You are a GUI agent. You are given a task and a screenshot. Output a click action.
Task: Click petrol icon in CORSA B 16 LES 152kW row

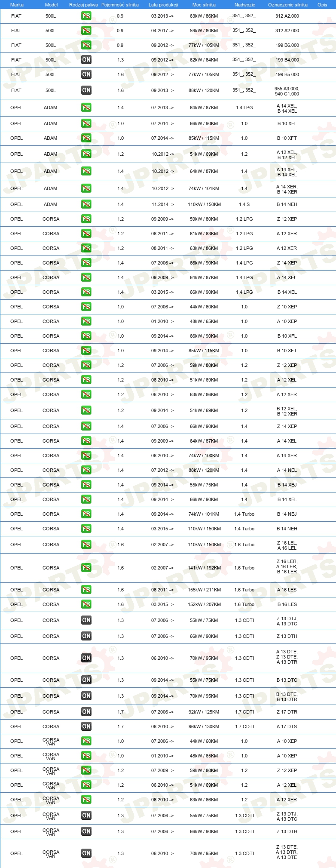(x=86, y=604)
